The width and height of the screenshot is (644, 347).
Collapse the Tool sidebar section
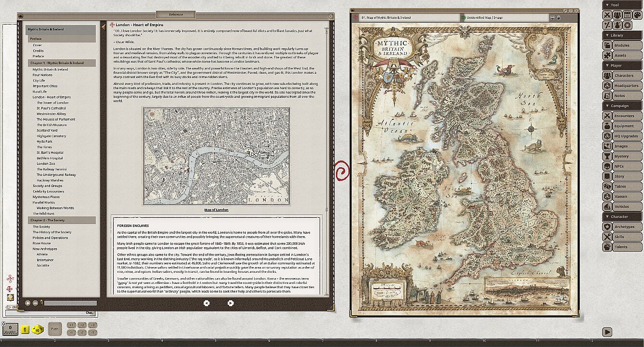[622, 5]
